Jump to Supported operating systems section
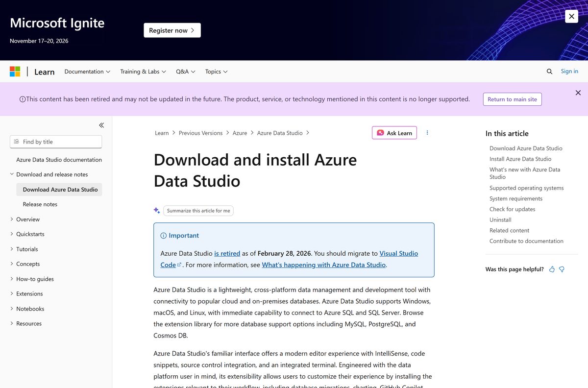Screen dimensions: 588x388 click(x=527, y=188)
